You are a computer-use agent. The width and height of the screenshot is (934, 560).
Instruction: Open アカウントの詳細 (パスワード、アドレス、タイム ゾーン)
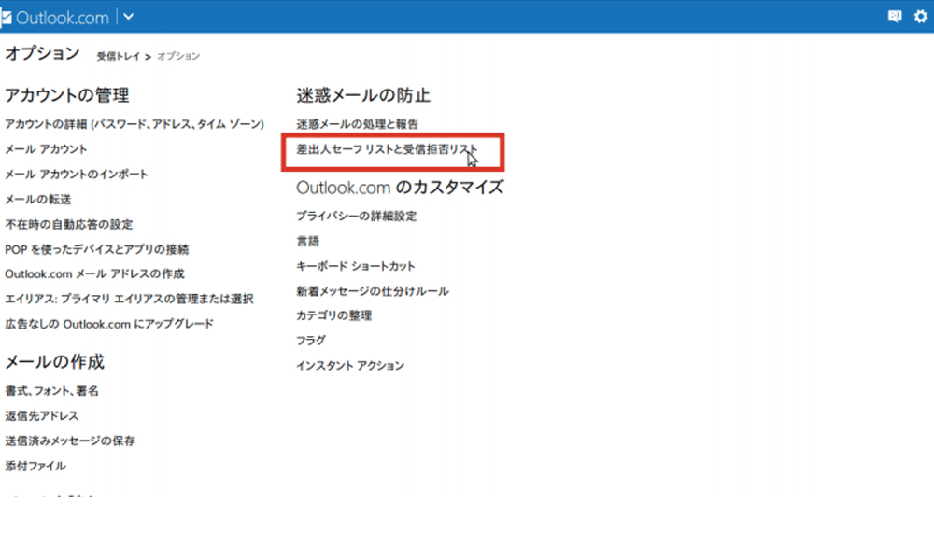click(134, 124)
